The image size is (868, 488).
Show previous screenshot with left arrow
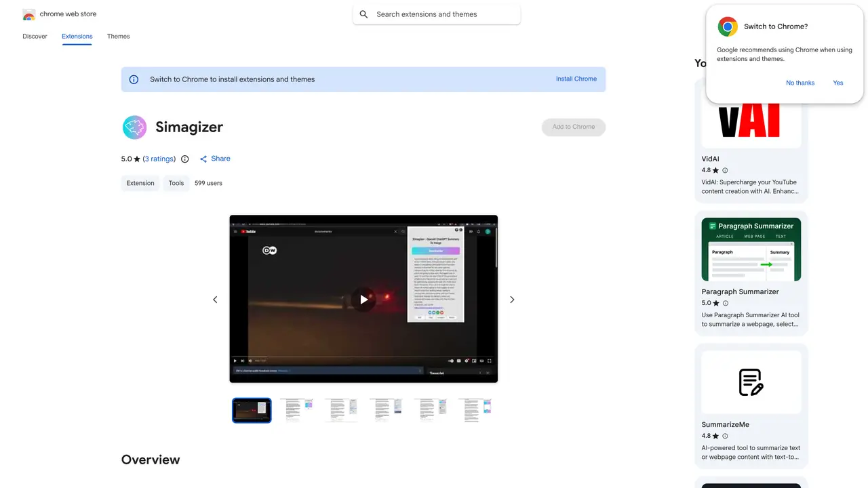[x=215, y=300]
